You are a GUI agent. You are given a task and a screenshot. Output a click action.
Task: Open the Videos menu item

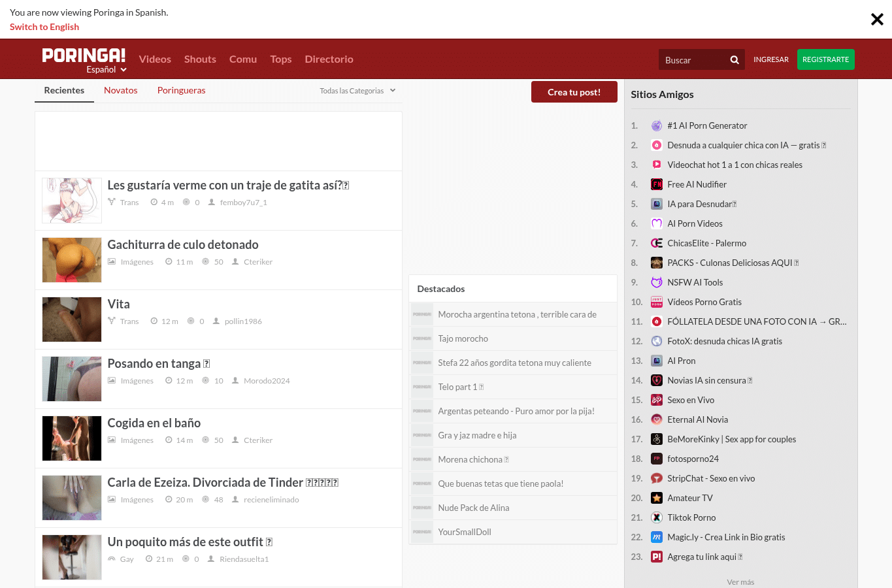click(155, 59)
